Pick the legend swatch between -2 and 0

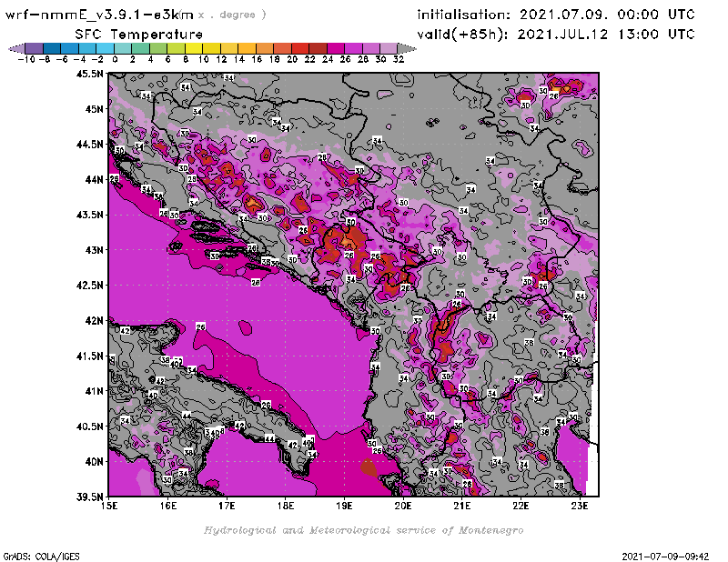pyautogui.click(x=105, y=48)
